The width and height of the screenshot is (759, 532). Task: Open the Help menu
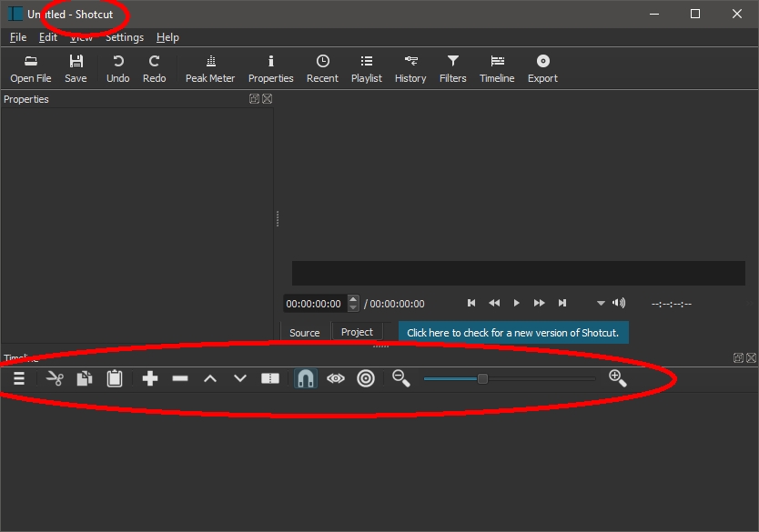click(x=167, y=37)
